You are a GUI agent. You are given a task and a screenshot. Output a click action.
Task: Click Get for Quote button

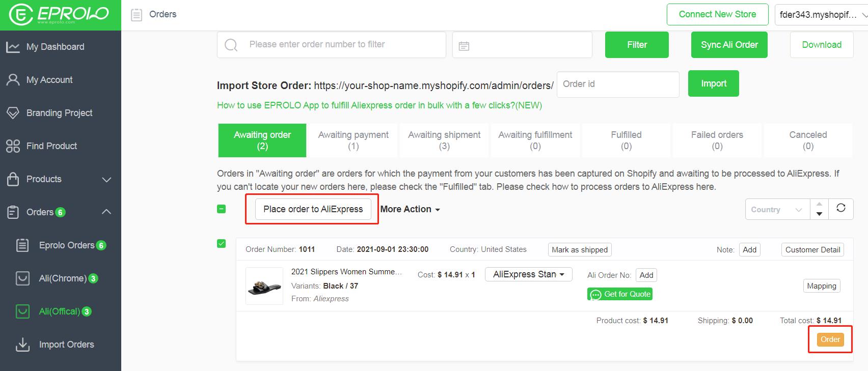point(620,294)
